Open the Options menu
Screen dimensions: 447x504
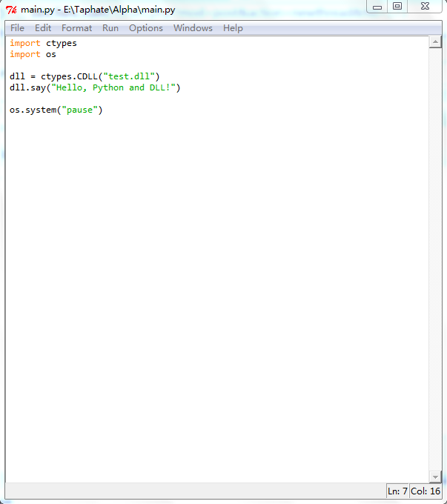pyautogui.click(x=146, y=28)
